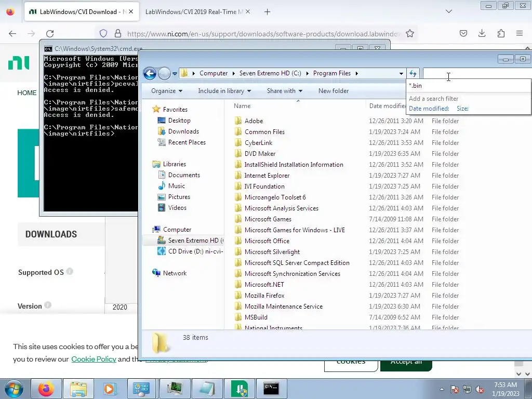Click Seven Extremo HD (C:) breadcrumb
Viewport: 532px width, 399px height.
click(270, 73)
